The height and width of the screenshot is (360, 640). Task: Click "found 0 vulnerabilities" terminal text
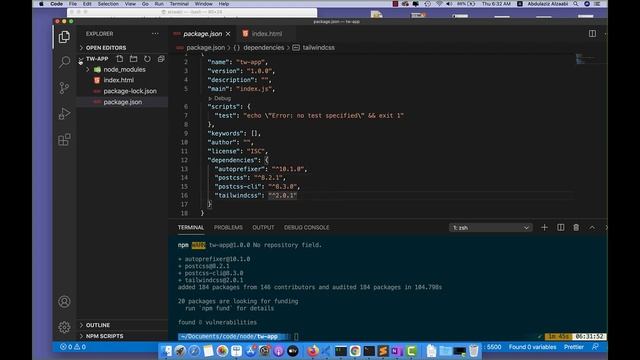click(x=218, y=322)
